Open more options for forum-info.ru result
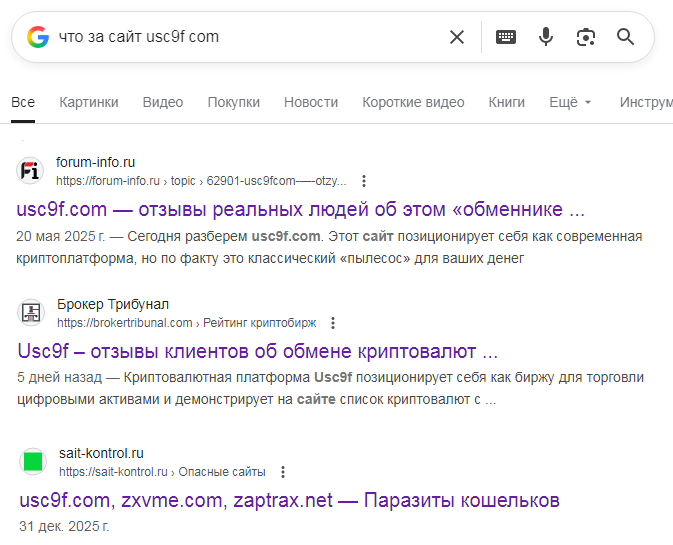The width and height of the screenshot is (673, 545). (364, 181)
